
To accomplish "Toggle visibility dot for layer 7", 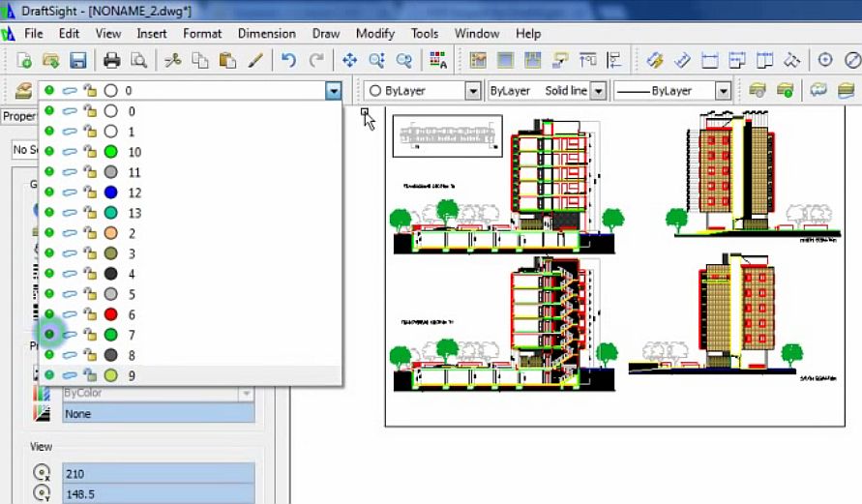I will pyautogui.click(x=49, y=335).
